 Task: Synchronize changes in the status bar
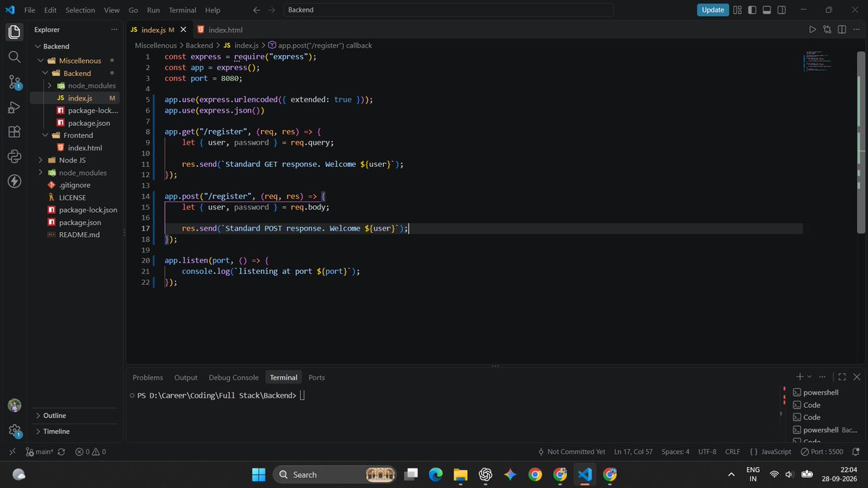click(x=61, y=451)
